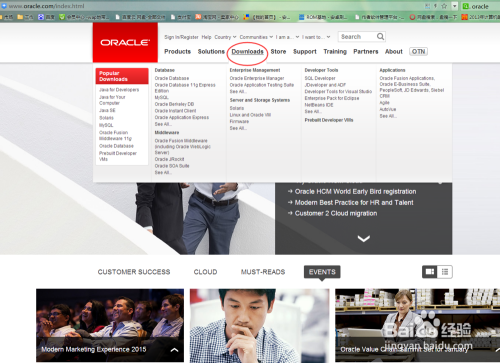500x363 pixels.
Task: Click JDeveloper and ADF link
Action: coord(325,85)
